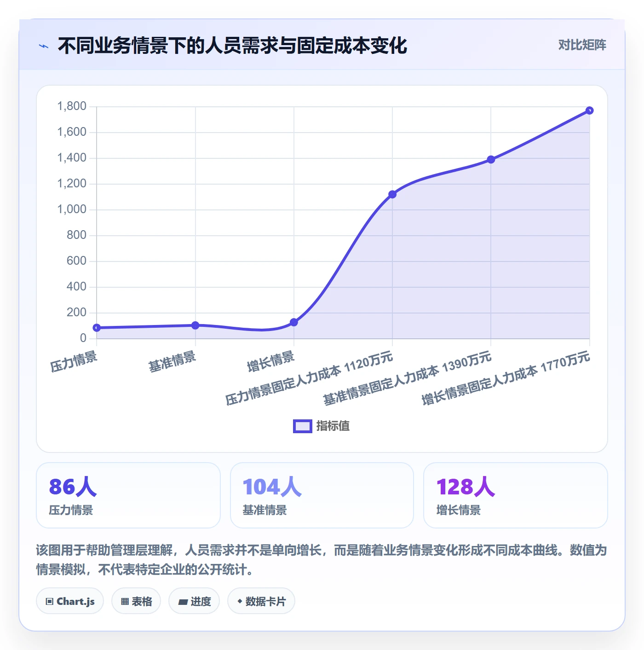This screenshot has height=650, width=644.
Task: Click the bar icon in the 进度 chip
Action: [183, 602]
